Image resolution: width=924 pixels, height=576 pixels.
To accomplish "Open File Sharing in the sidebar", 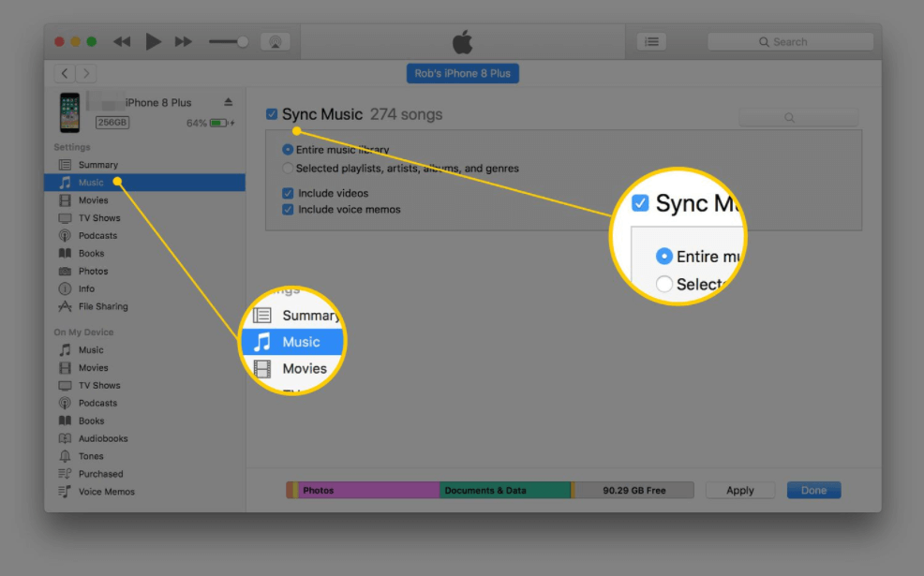I will [x=102, y=306].
